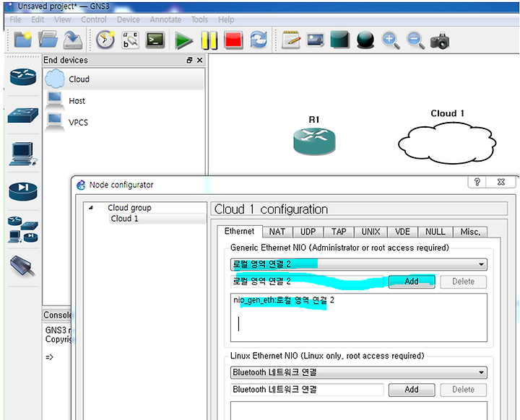This screenshot has height=420, width=520.
Task: Open the View menu
Action: tap(62, 19)
